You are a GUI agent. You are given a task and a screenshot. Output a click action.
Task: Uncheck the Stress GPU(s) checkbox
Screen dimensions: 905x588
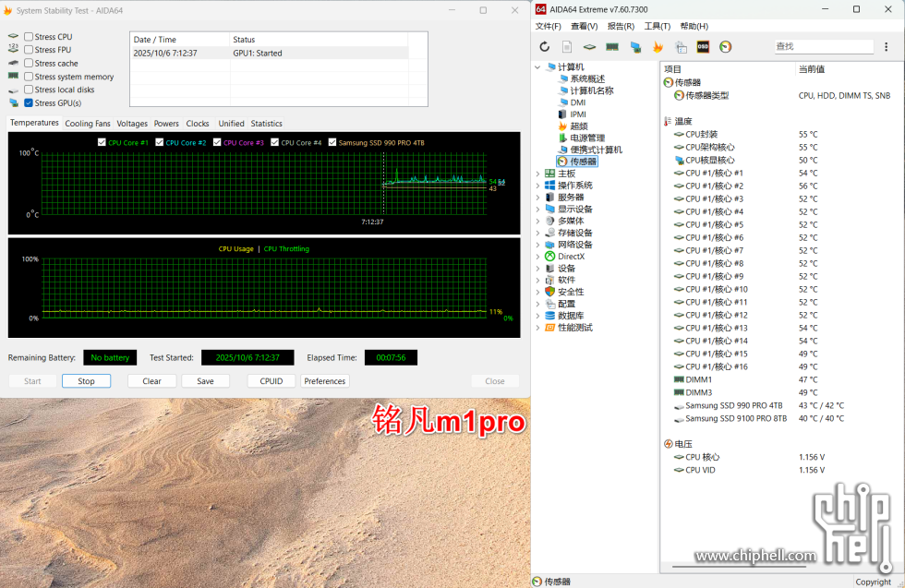pyautogui.click(x=29, y=103)
